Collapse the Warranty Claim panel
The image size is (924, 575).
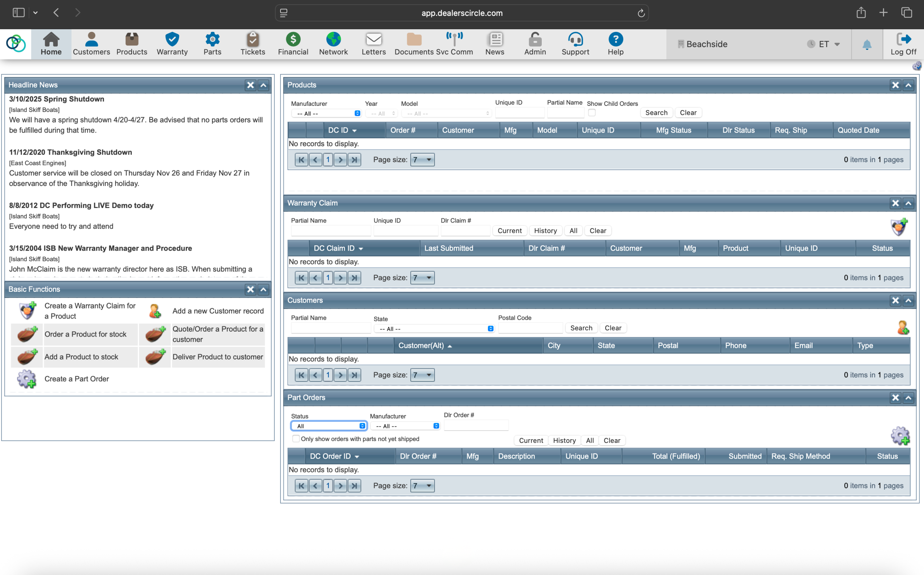(x=908, y=203)
